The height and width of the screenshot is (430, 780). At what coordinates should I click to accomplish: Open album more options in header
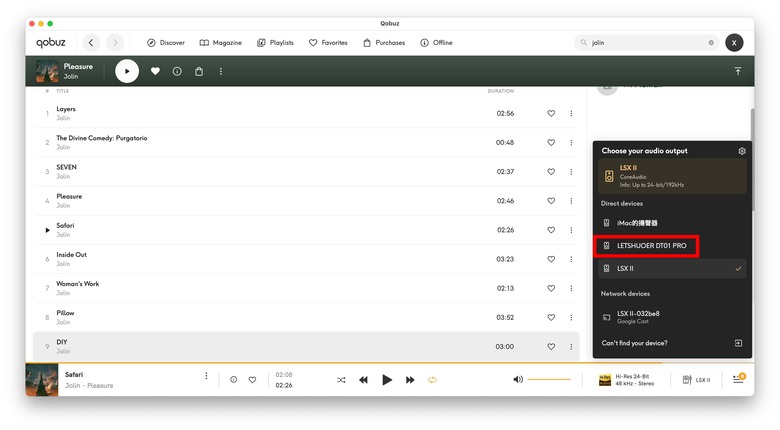[220, 71]
